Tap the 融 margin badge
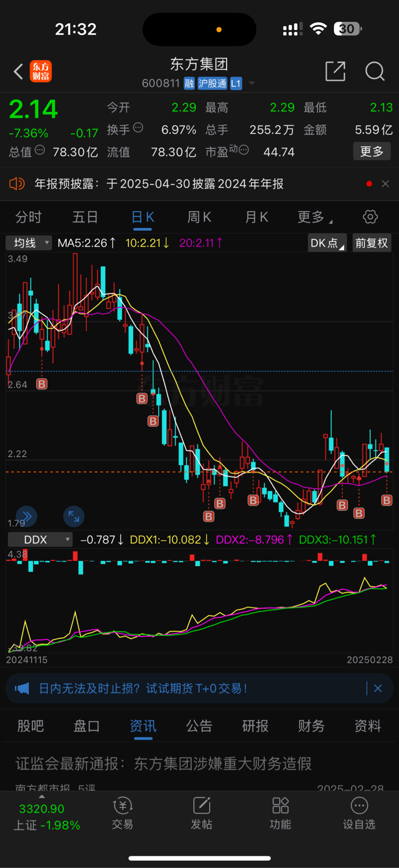 (189, 83)
